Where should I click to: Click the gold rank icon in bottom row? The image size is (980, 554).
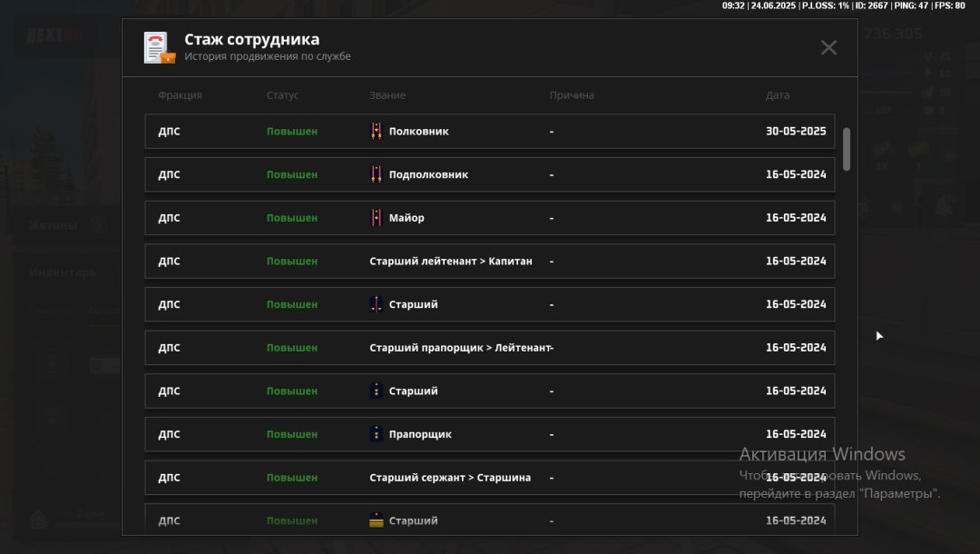(x=376, y=521)
